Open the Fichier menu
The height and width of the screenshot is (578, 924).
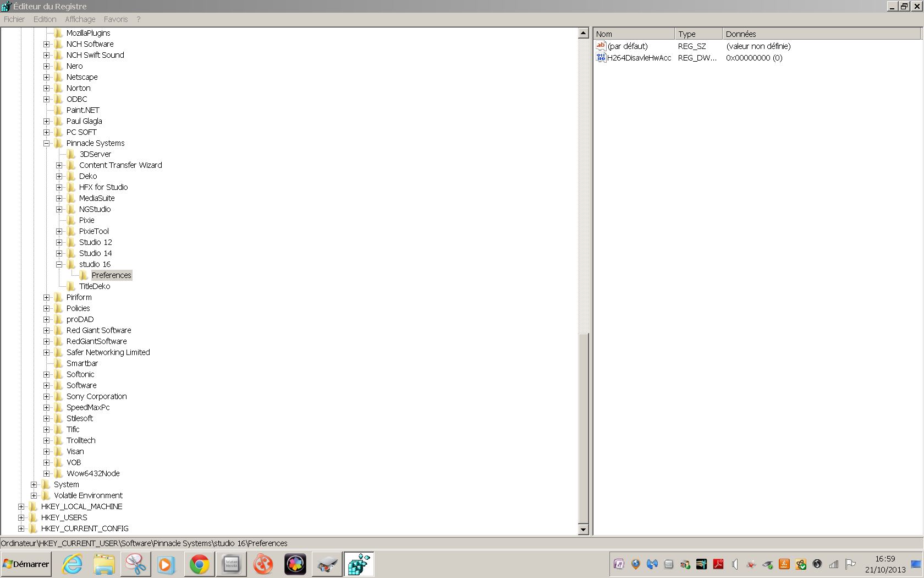point(14,19)
